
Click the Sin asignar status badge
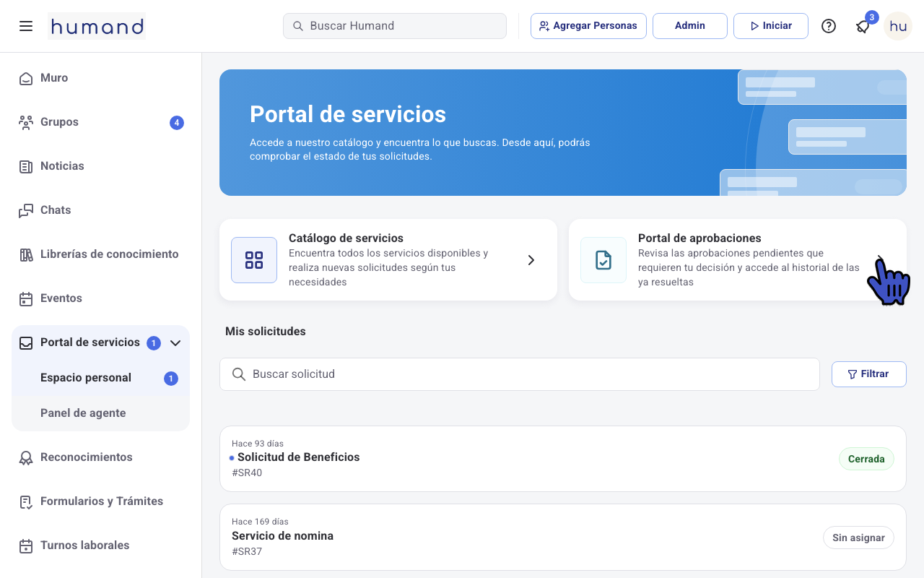(858, 538)
